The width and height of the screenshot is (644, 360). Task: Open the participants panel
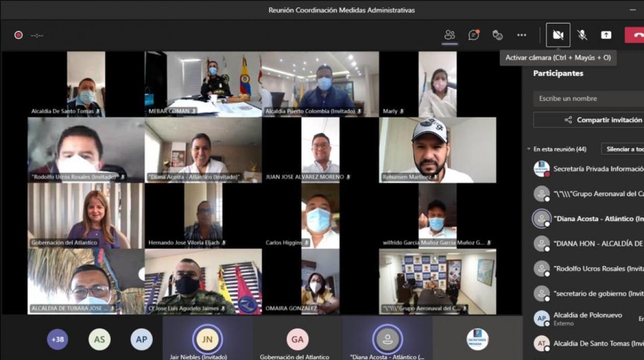click(x=450, y=34)
